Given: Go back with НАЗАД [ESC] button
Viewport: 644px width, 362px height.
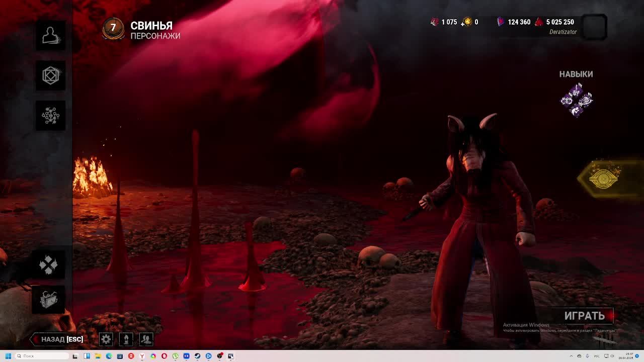Looking at the screenshot, I should 56,339.
